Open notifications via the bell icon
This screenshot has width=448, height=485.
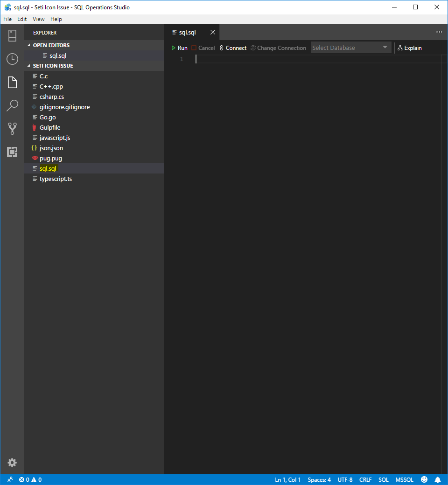[x=437, y=479]
